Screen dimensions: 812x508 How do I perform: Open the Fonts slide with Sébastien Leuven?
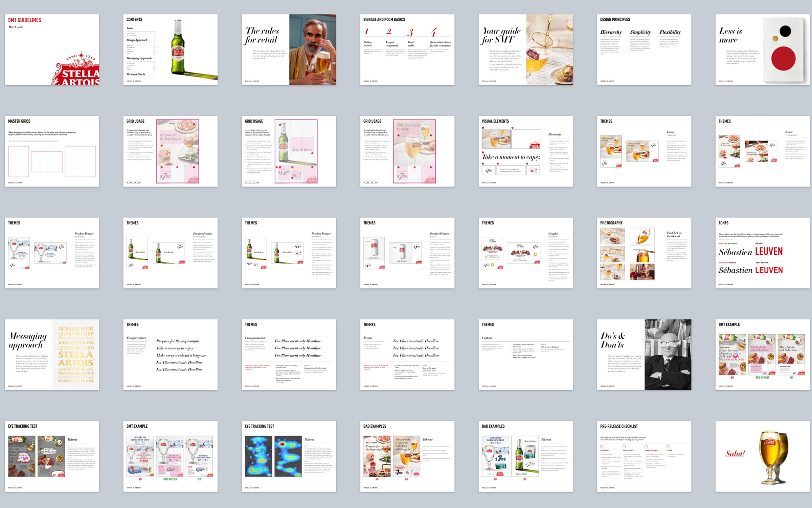[x=763, y=253]
